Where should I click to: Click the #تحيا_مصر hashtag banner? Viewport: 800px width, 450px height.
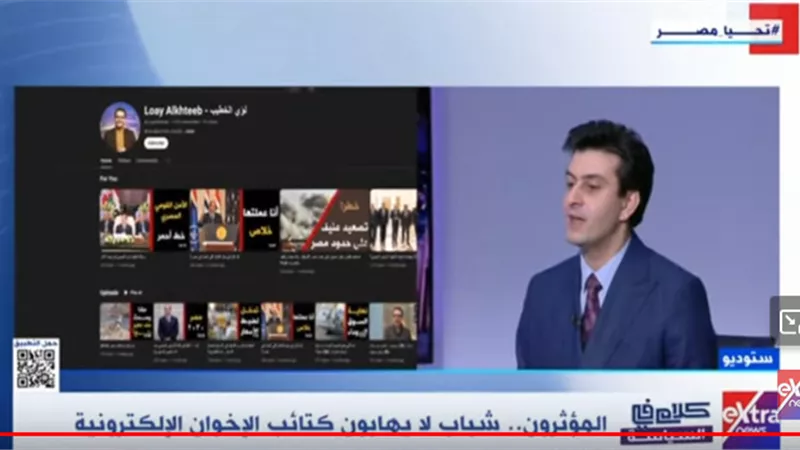click(719, 31)
